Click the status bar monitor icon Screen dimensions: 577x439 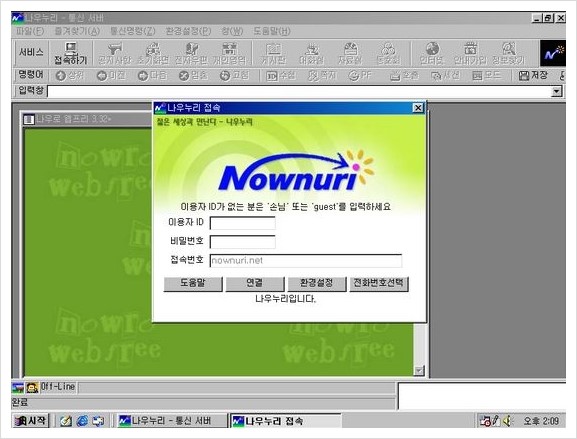[x=18, y=387]
